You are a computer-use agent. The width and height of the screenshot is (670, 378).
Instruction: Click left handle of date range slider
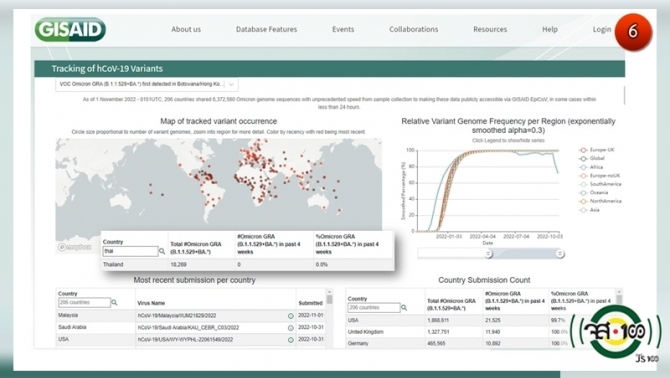point(488,254)
